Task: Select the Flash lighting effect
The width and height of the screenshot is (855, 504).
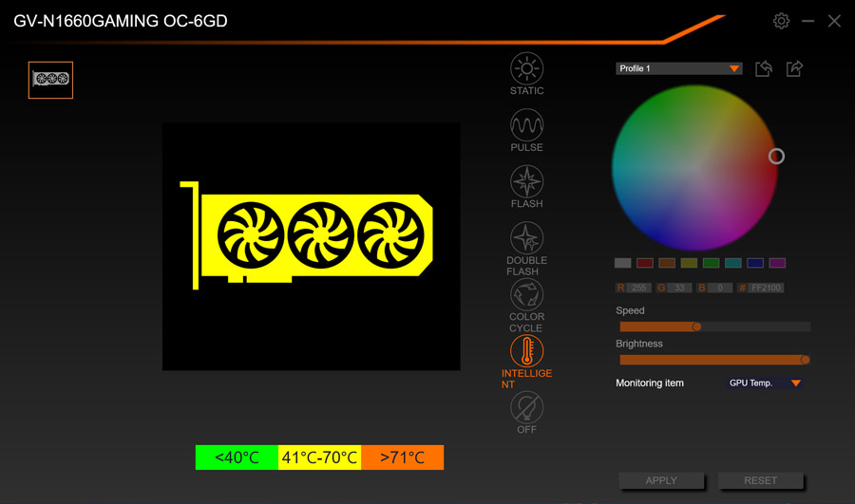Action: (x=526, y=181)
